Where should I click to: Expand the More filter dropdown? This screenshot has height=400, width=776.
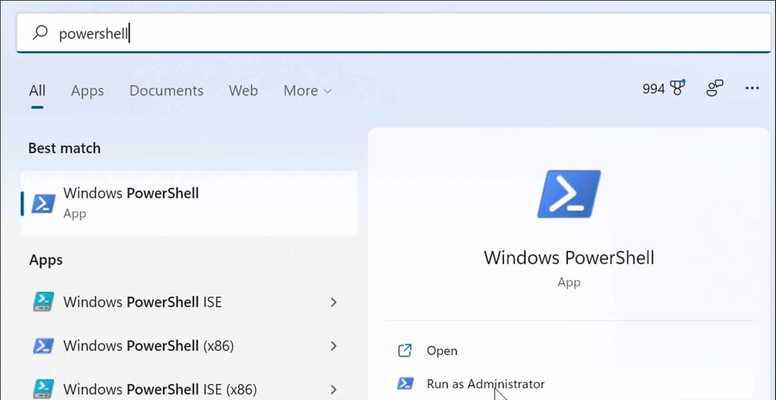[307, 91]
